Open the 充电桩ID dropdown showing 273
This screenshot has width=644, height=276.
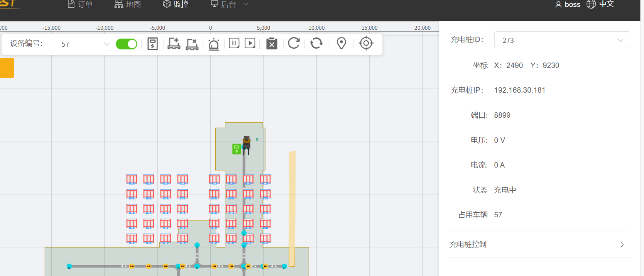561,40
